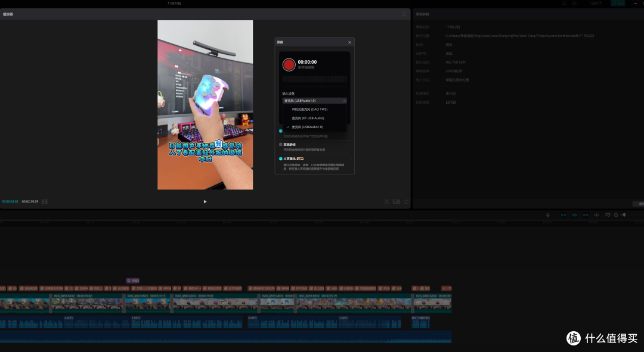Image resolution: width=644 pixels, height=352 pixels.
Task: Click the modify button in draft parameters
Action: tap(639, 204)
